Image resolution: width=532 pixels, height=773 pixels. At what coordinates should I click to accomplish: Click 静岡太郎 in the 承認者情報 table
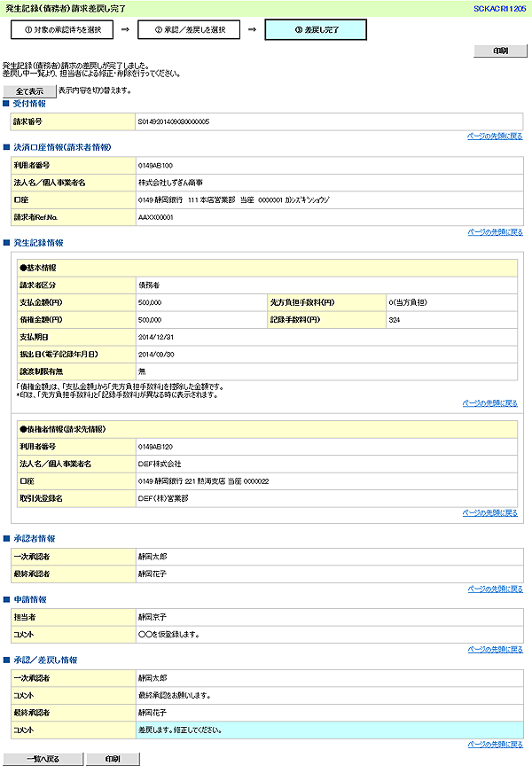[x=153, y=557]
